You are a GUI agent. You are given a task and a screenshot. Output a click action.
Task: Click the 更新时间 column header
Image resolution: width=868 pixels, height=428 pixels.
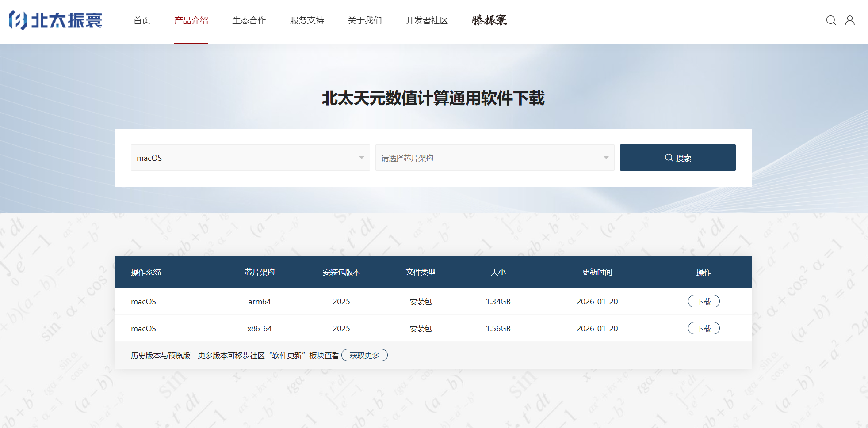(x=597, y=272)
